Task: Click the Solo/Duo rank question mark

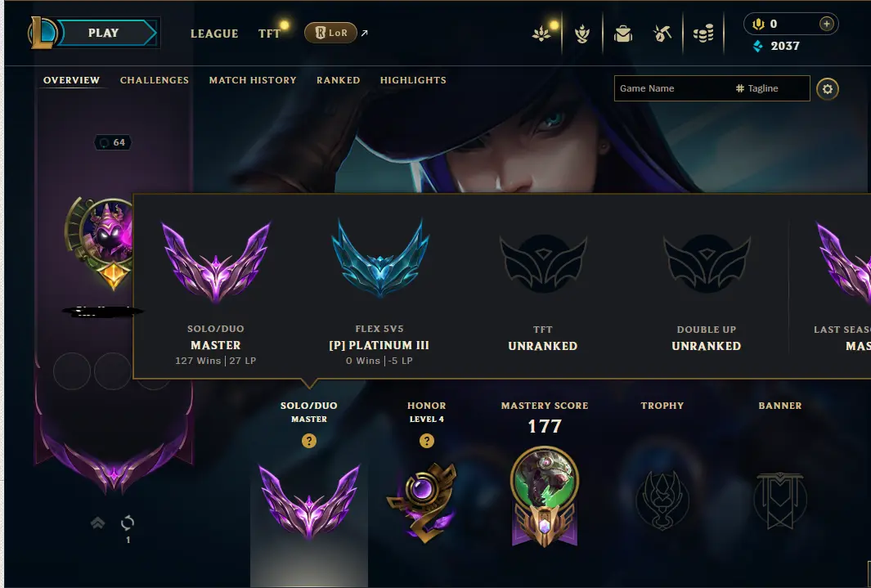Action: [309, 441]
